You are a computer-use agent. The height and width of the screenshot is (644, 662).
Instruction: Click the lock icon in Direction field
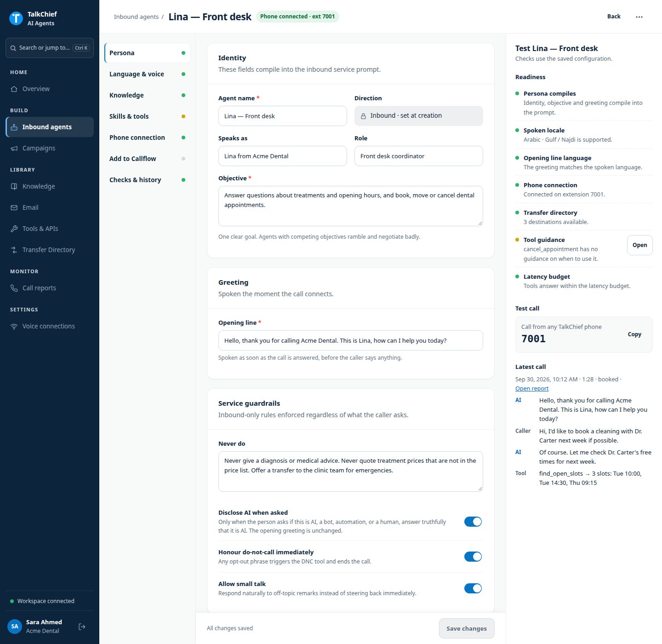(x=363, y=116)
